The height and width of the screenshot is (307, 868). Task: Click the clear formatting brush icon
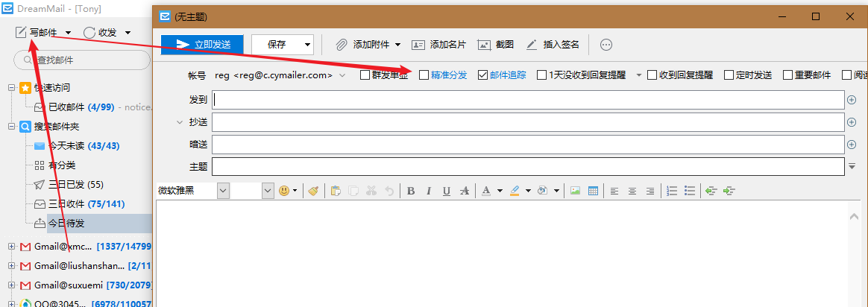(313, 191)
